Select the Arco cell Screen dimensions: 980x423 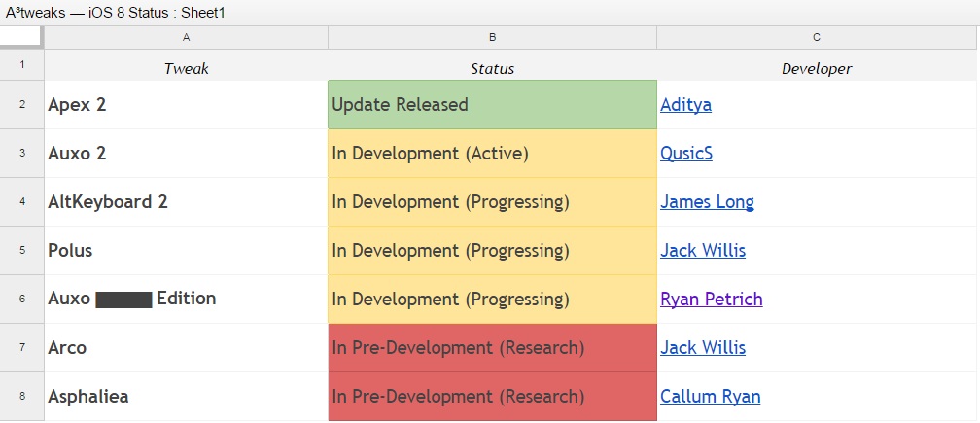click(x=187, y=347)
